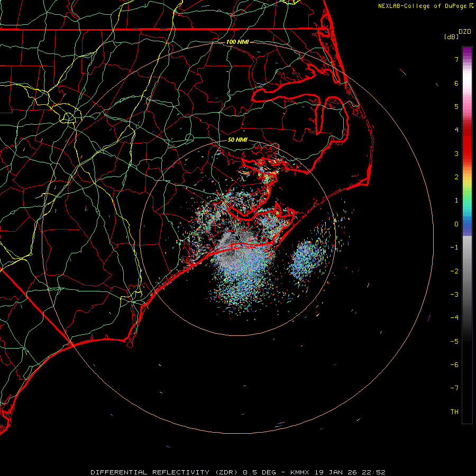This screenshot has width=476, height=476.
Task: Click the TH threshold label on legend
Action: (x=454, y=412)
